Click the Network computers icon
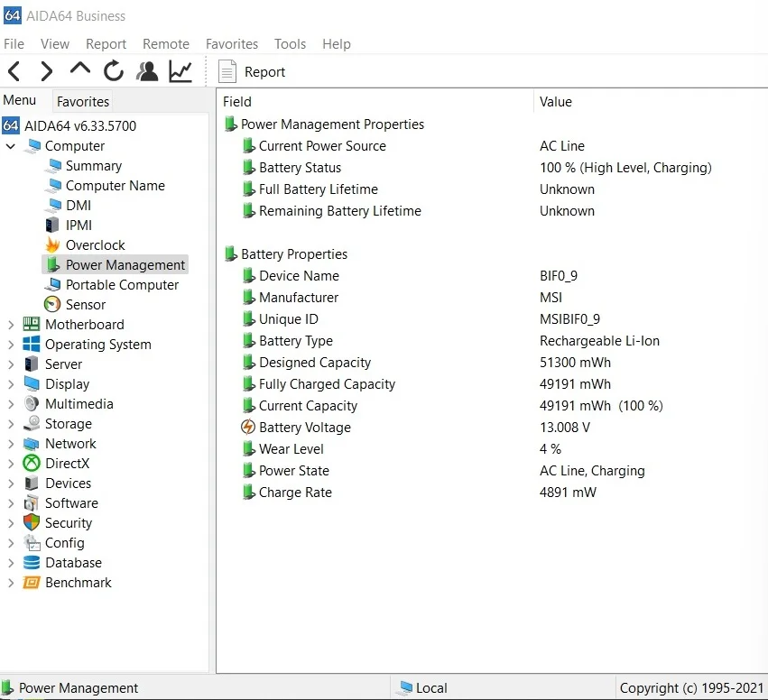 tap(32, 444)
